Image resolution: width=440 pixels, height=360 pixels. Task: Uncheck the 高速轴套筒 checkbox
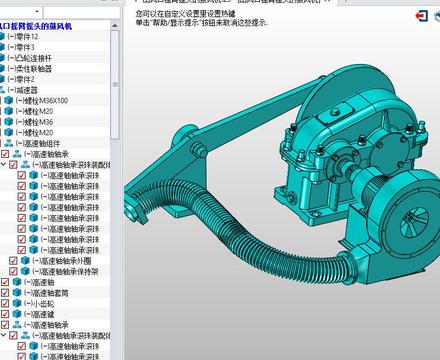(x=5, y=293)
